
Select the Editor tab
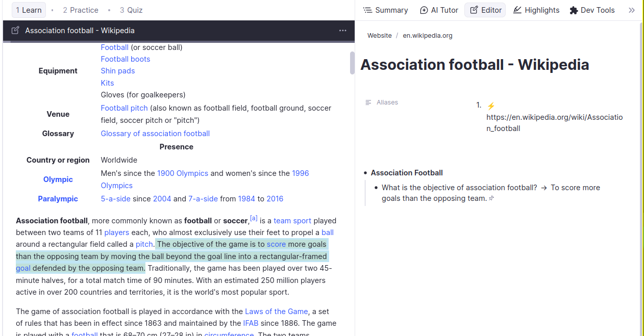[x=485, y=10]
